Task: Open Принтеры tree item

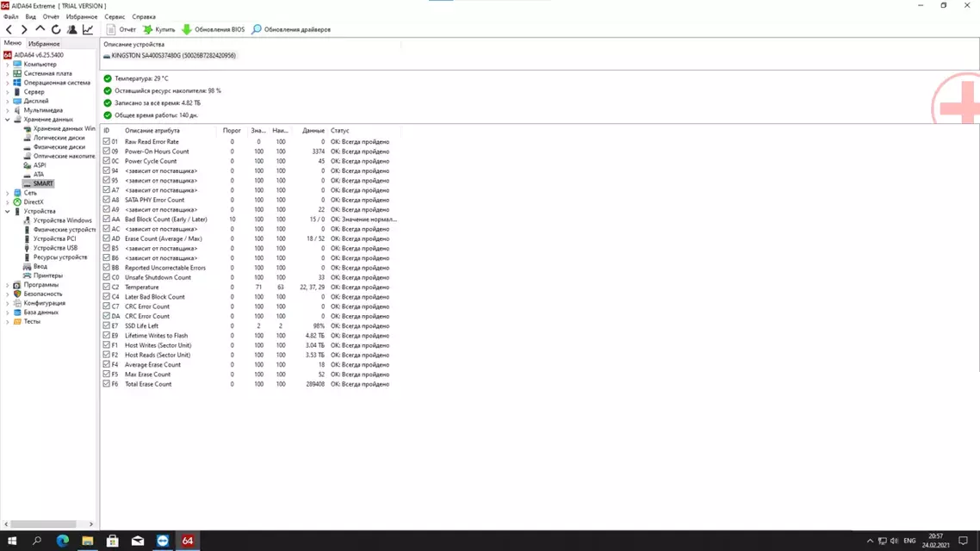Action: coord(48,275)
